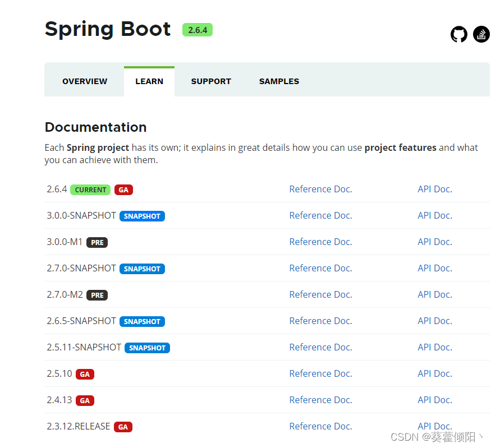Click the SNAPSHOT badge next to 2.7.0-SNAPSHOT
This screenshot has width=491, height=448.
tap(142, 269)
